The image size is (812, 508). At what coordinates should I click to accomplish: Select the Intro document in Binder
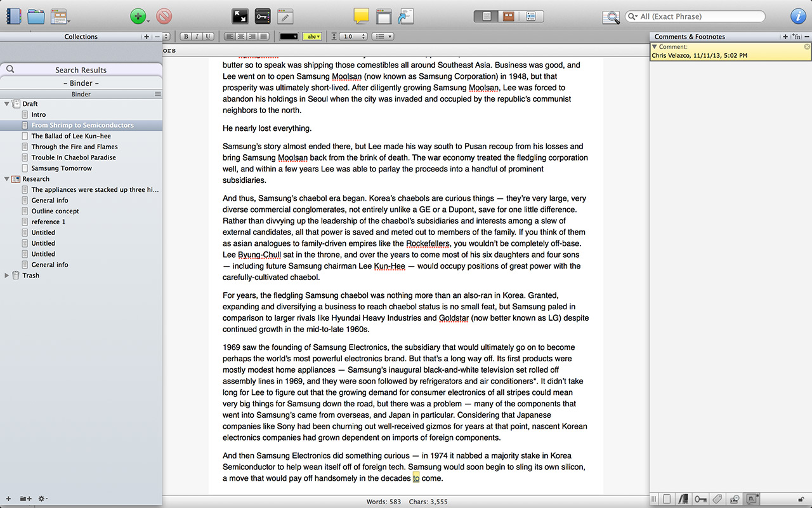[x=39, y=115]
